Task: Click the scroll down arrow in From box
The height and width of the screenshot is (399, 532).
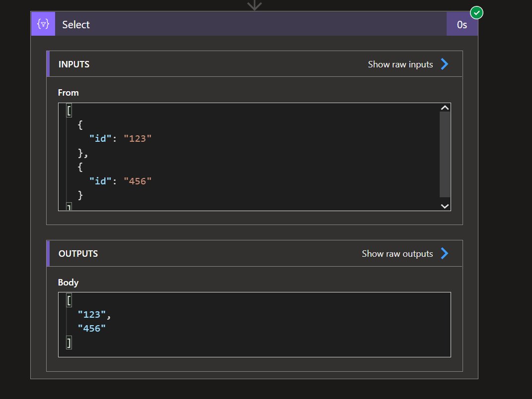Action: pyautogui.click(x=445, y=206)
